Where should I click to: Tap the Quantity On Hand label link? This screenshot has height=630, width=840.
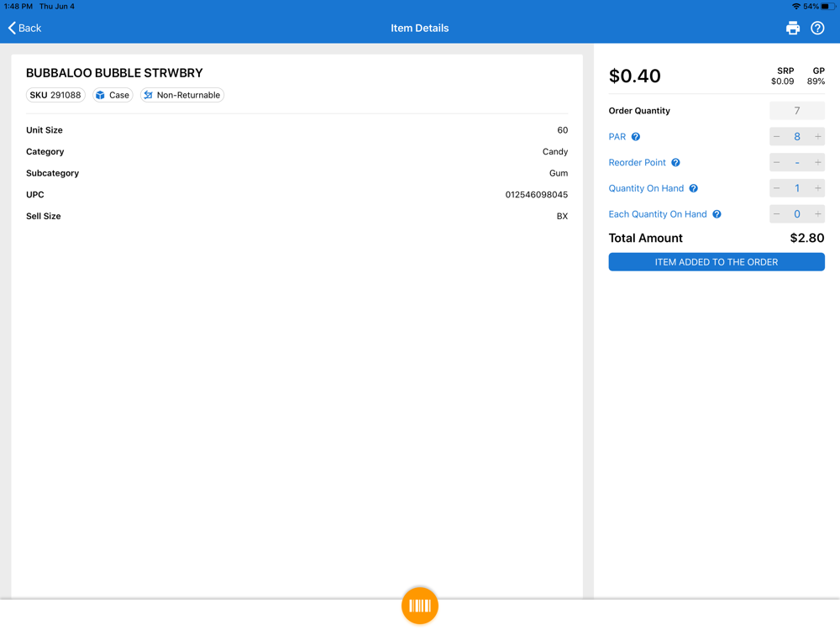pos(646,188)
